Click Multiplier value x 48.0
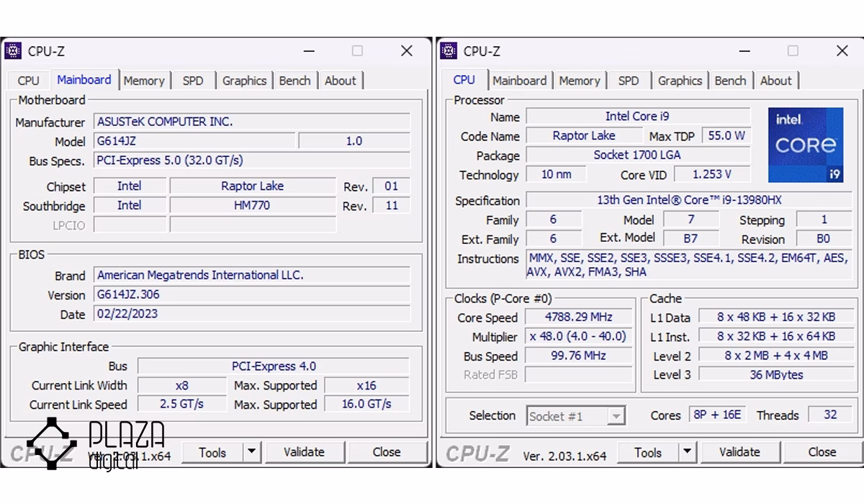The width and height of the screenshot is (864, 504). point(579,336)
